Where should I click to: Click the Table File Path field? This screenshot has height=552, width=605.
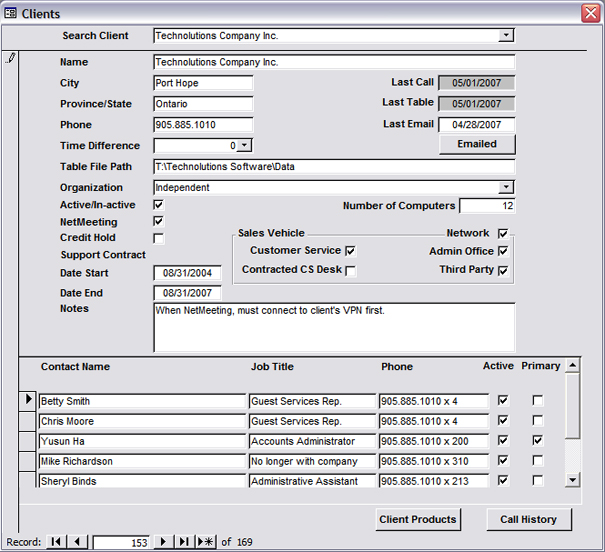coord(334,167)
